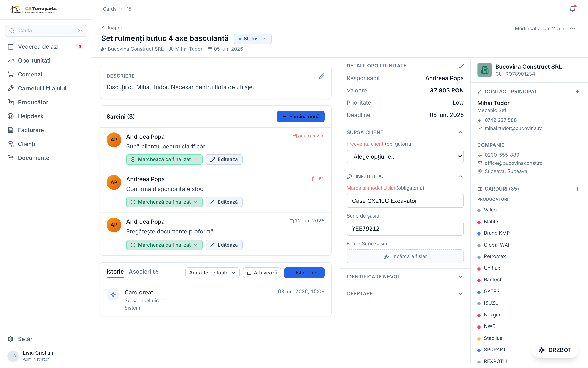Open Carnetul Utilajului
This screenshot has width=588, height=368.
(46, 88)
